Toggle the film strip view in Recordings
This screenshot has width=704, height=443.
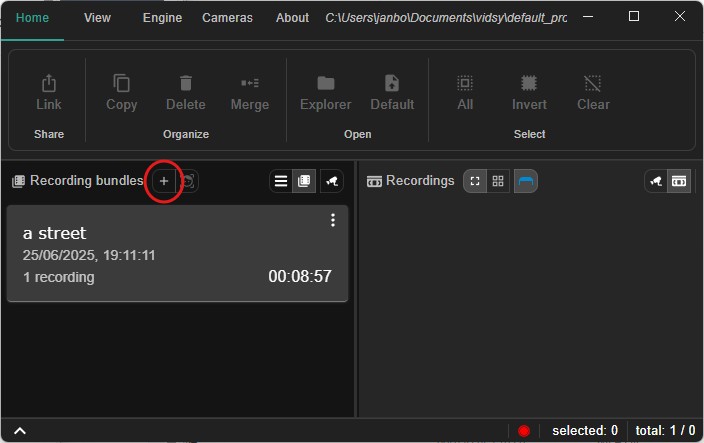679,181
